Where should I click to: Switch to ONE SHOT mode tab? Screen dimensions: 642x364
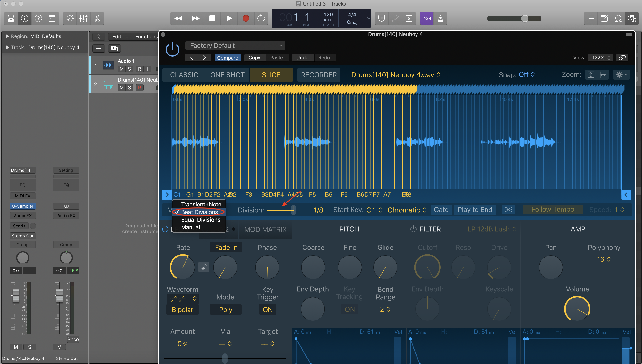point(227,75)
